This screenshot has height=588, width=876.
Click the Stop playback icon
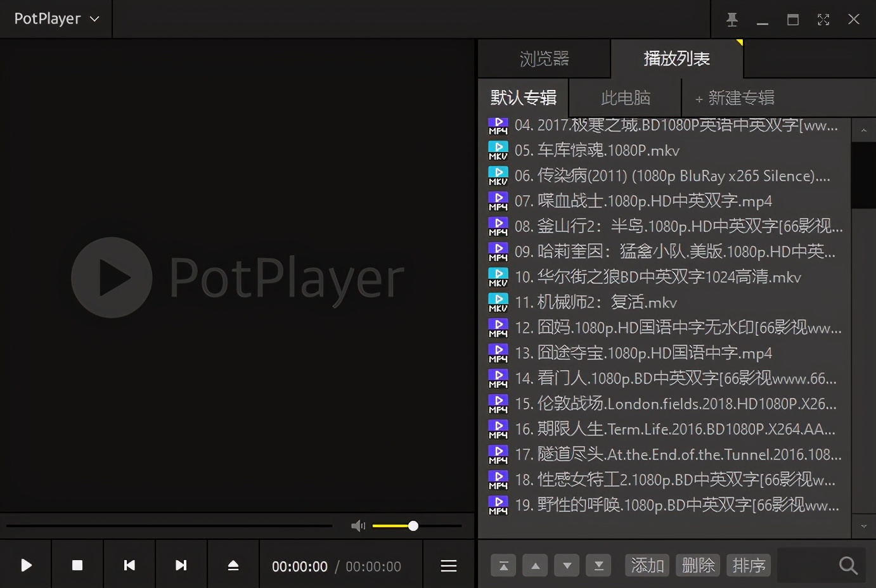coord(77,565)
